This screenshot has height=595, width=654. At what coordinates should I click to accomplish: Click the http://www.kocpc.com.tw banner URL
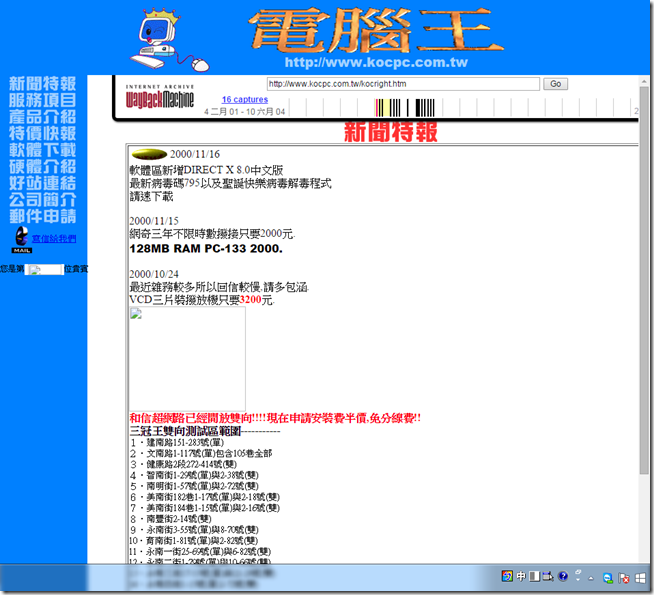[376, 63]
